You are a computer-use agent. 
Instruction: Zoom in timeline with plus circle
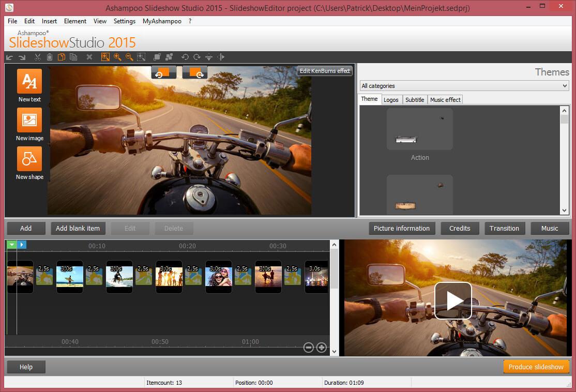pos(322,348)
